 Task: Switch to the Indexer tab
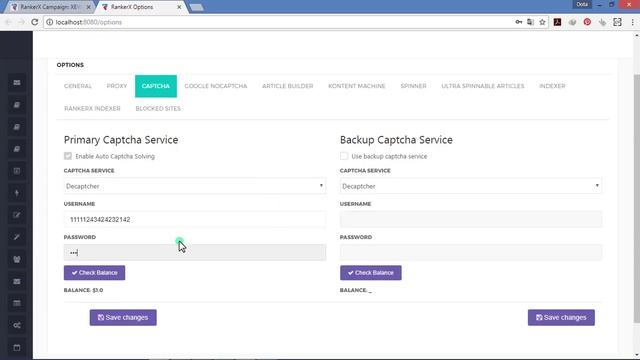point(552,86)
